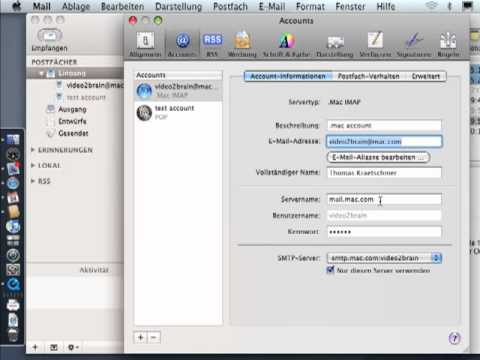Viewport: 480px width, 360px height.
Task: Select 'test account' POP in Accounts list
Action: click(x=178, y=112)
